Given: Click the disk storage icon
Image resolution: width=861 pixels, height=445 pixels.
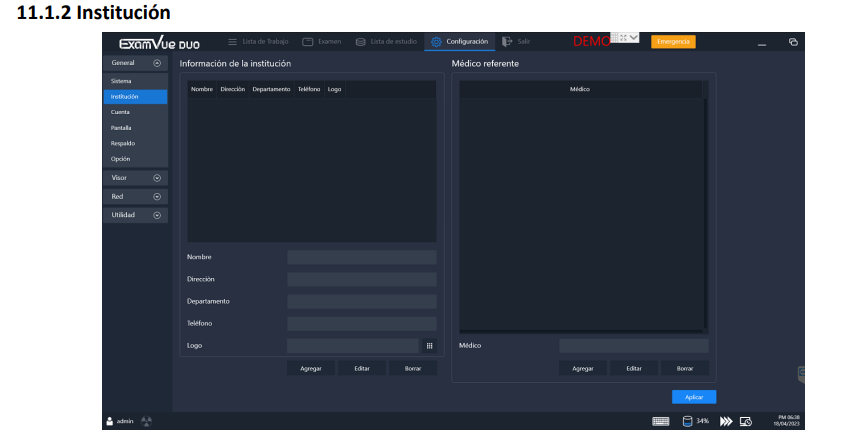Looking at the screenshot, I should (x=687, y=421).
